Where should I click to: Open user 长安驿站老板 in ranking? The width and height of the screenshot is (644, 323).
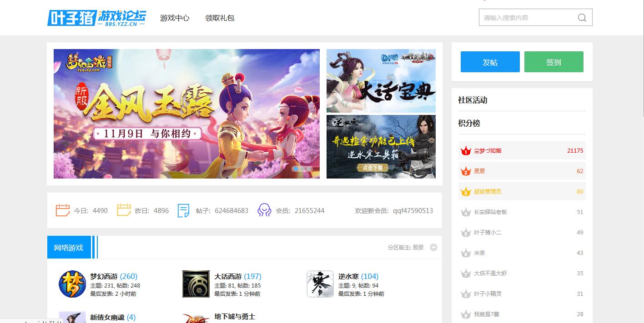[x=490, y=212]
